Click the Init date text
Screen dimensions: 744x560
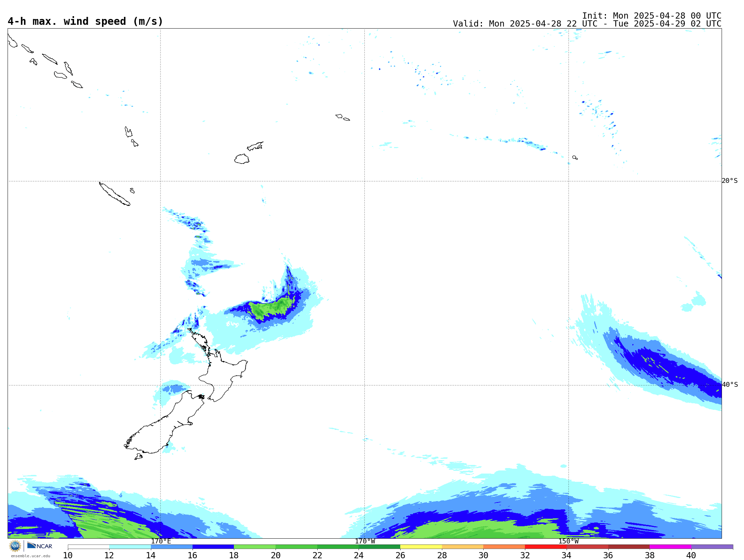click(x=652, y=16)
